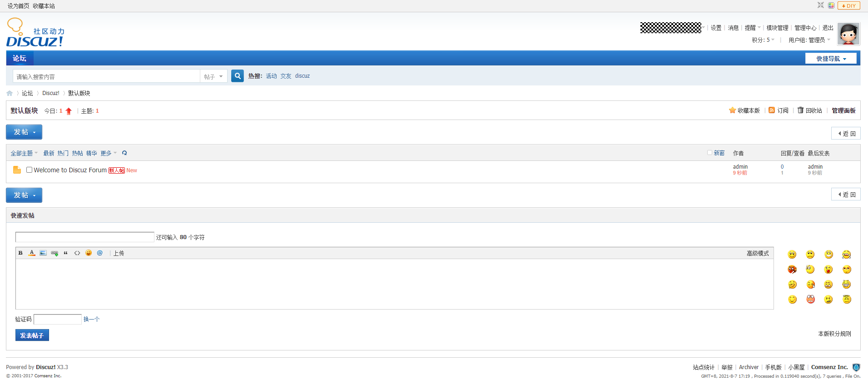
Task: Click the insert link icon in editor
Action: [x=55, y=253]
